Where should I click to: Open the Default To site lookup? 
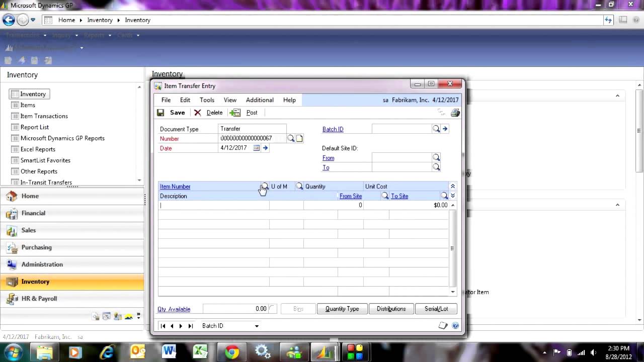click(x=436, y=167)
